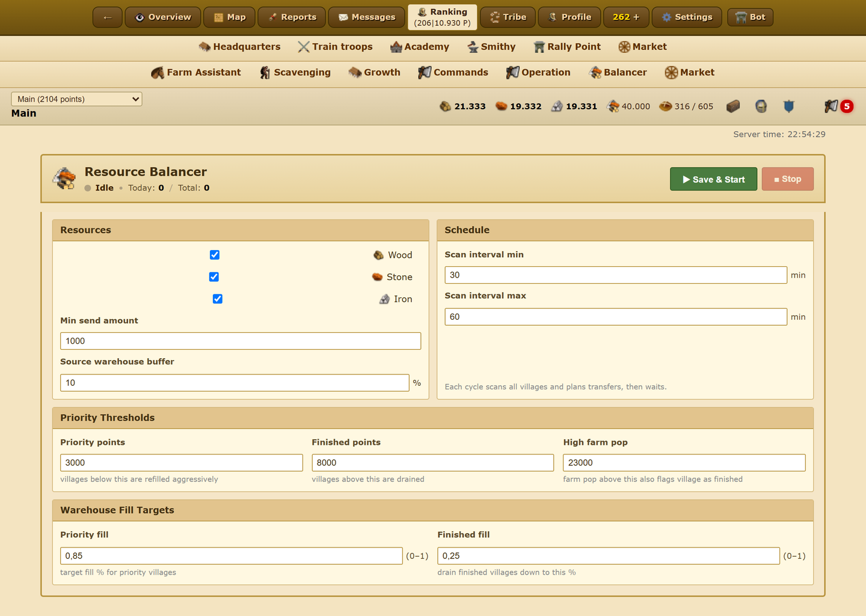Open Farm Assistant link
This screenshot has height=616, width=866.
pos(196,73)
